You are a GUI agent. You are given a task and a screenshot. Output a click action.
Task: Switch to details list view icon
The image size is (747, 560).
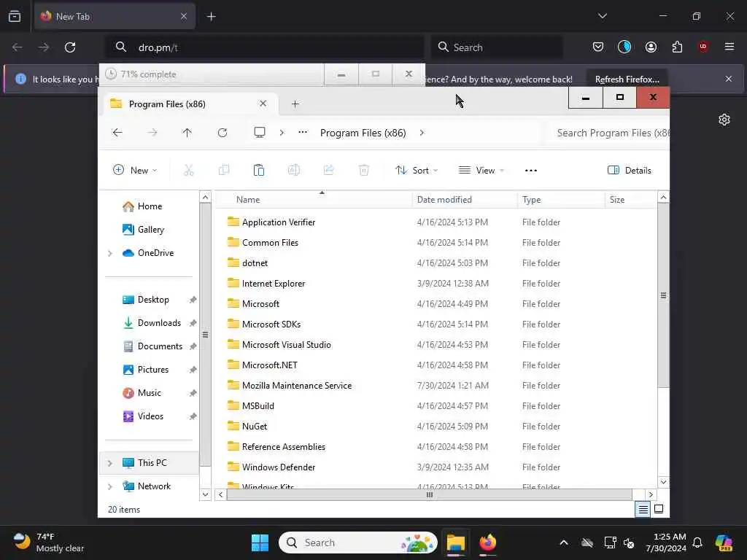(x=643, y=510)
